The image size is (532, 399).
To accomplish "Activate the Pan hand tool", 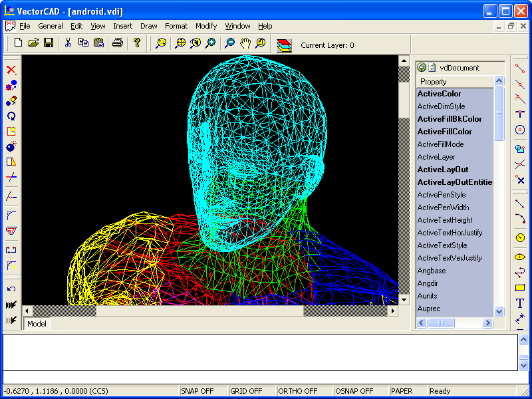I will pos(245,43).
